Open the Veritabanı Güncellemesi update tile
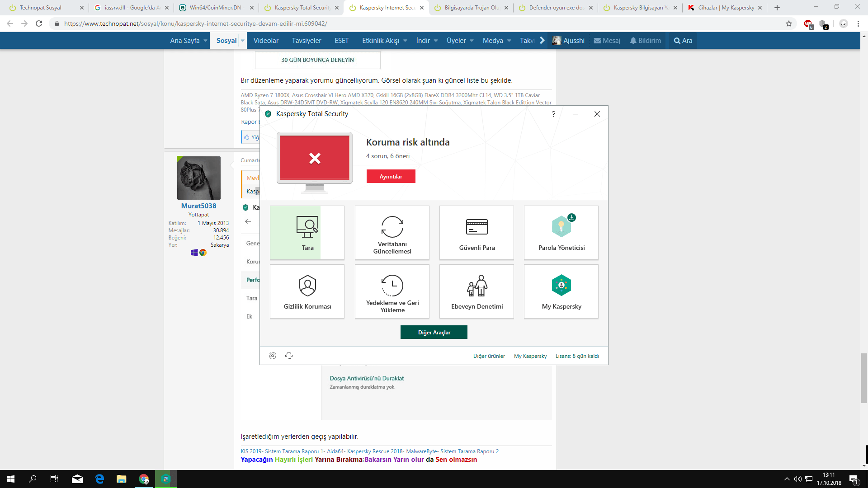Viewport: 868px width, 488px height. (392, 233)
